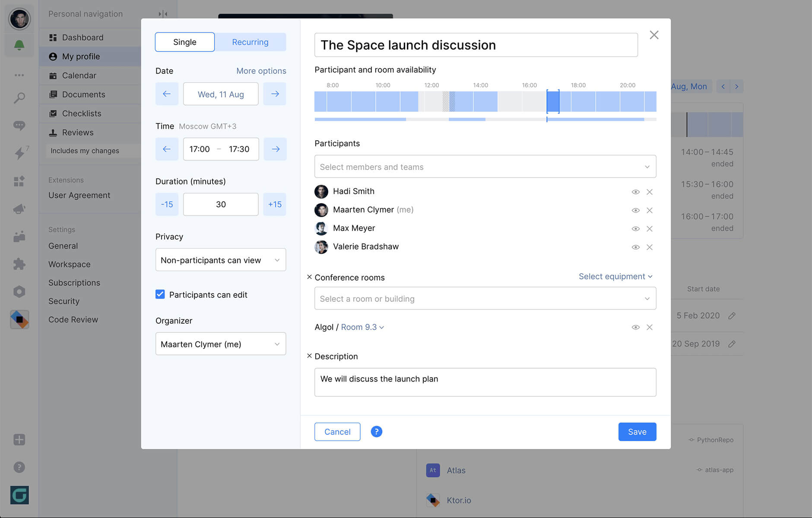The image size is (812, 518).
Task: Click the search icon in the left rail
Action: 19,98
